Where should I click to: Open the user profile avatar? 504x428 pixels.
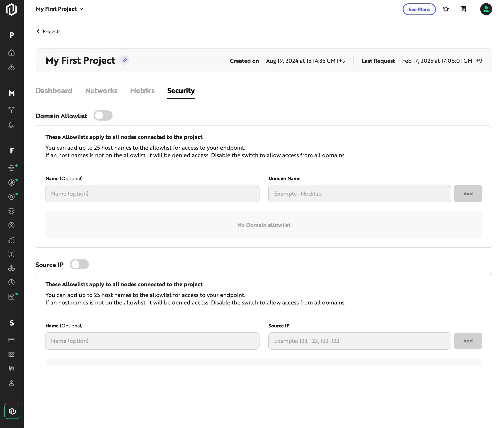(486, 9)
